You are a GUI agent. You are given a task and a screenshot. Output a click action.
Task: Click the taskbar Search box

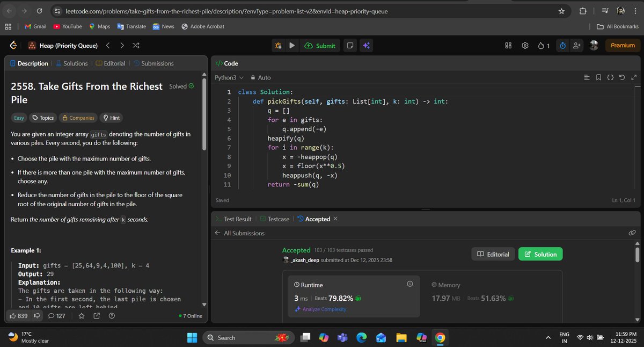pyautogui.click(x=248, y=338)
